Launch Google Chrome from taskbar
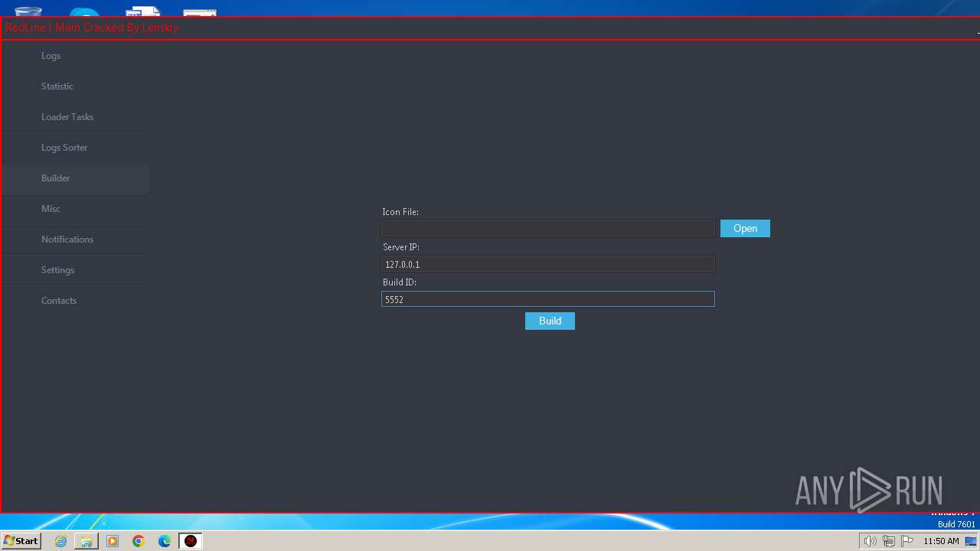This screenshot has width=980, height=551. [139, 541]
